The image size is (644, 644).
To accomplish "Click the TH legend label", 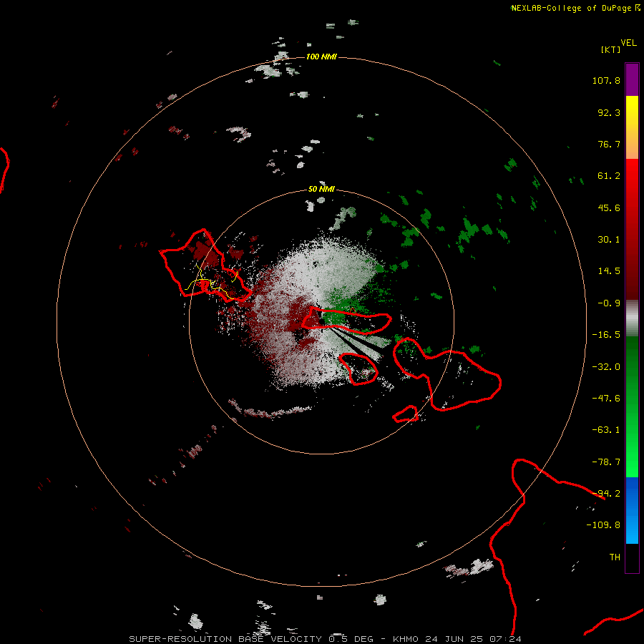I will point(615,557).
